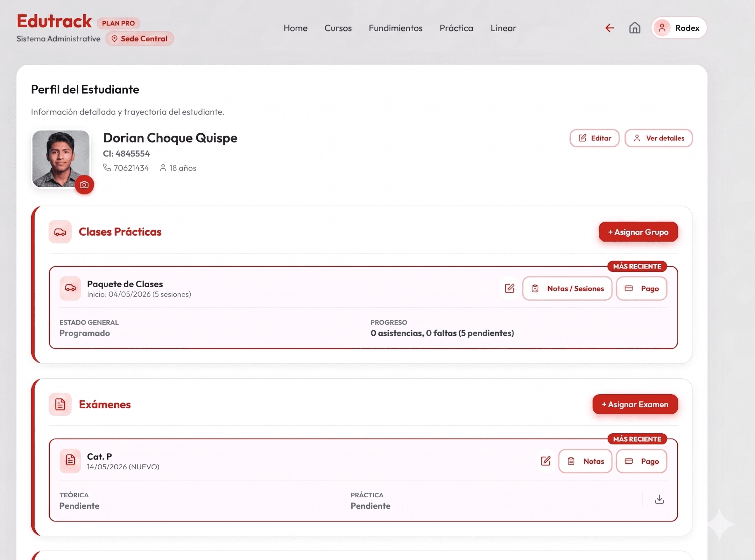Click the Editar button
Image resolution: width=755 pixels, height=560 pixels.
coord(595,138)
